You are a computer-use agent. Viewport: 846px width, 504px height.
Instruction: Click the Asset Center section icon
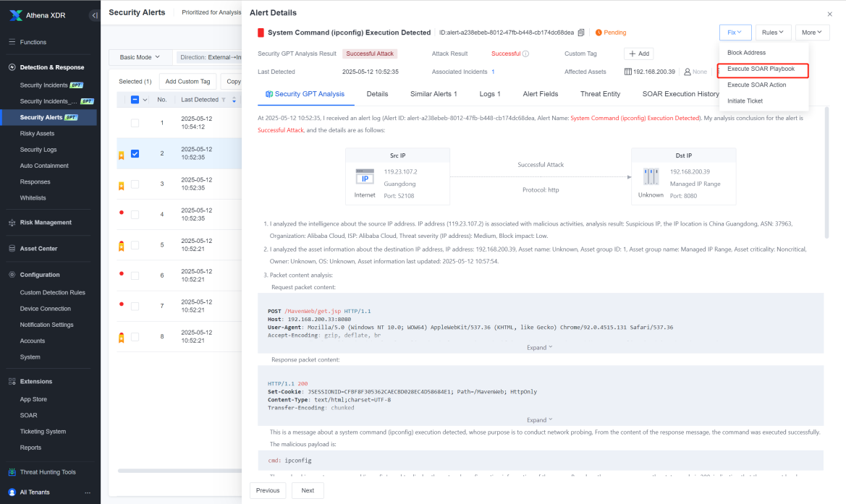click(12, 249)
